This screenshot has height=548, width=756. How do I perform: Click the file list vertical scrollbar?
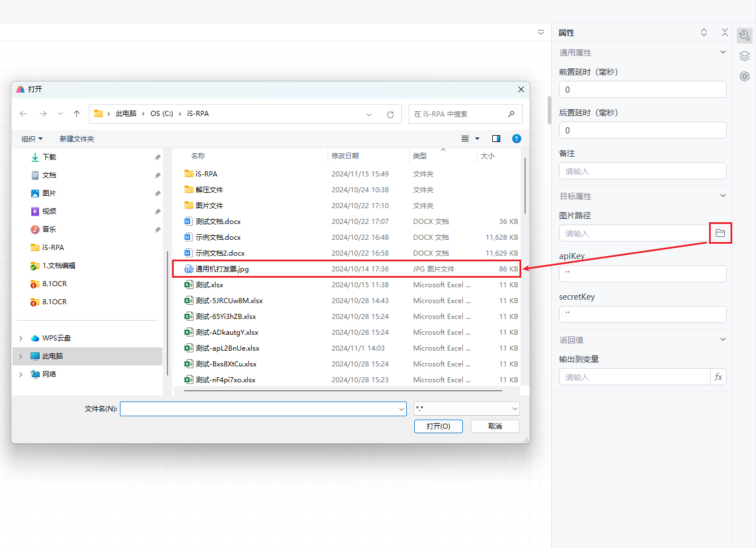click(x=525, y=186)
